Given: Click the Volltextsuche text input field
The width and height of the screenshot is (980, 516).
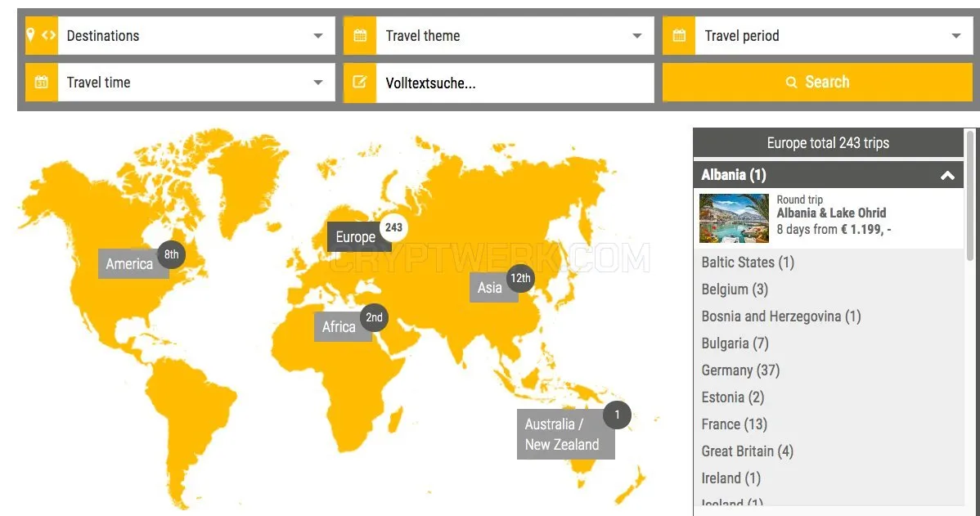Looking at the screenshot, I should point(515,83).
